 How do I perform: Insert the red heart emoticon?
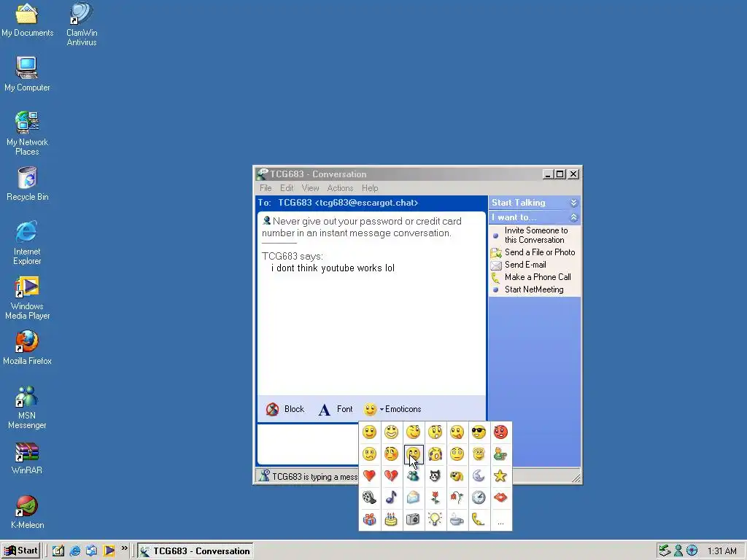click(x=370, y=475)
